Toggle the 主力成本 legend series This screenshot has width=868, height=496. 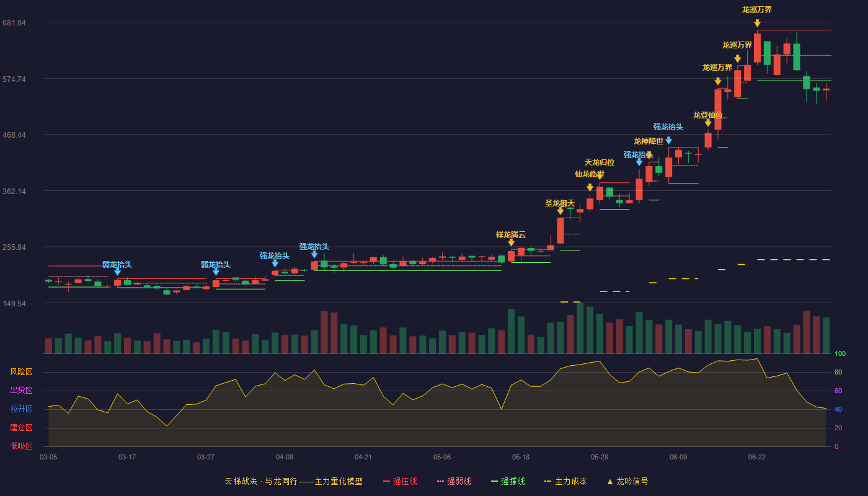[x=565, y=481]
